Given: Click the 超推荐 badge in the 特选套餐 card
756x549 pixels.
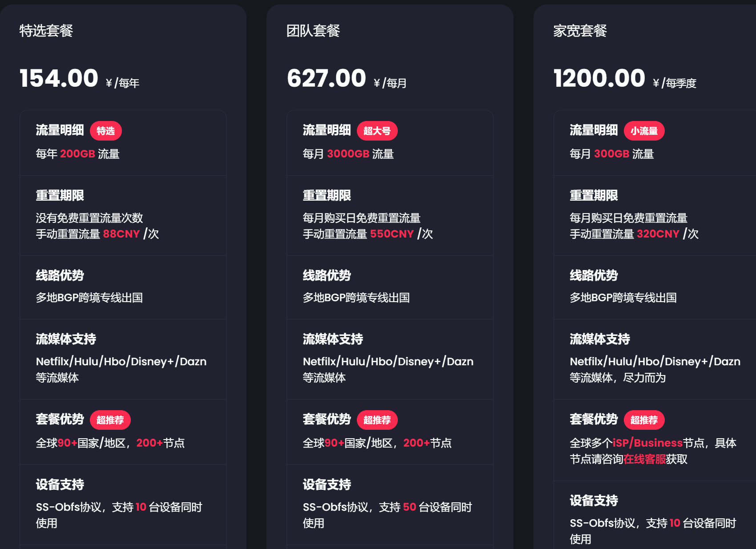Looking at the screenshot, I should coord(110,420).
